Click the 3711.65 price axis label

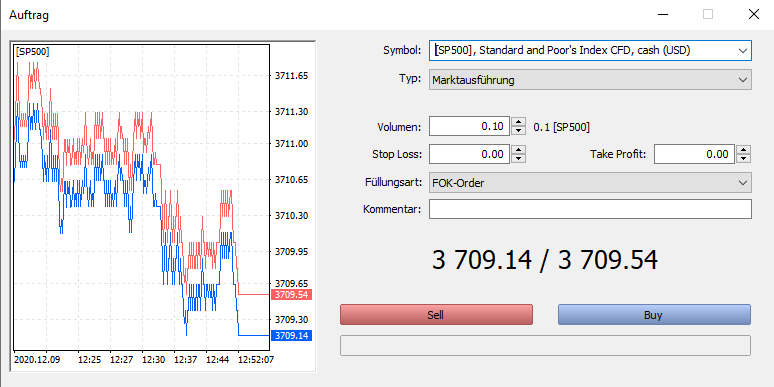[291, 76]
